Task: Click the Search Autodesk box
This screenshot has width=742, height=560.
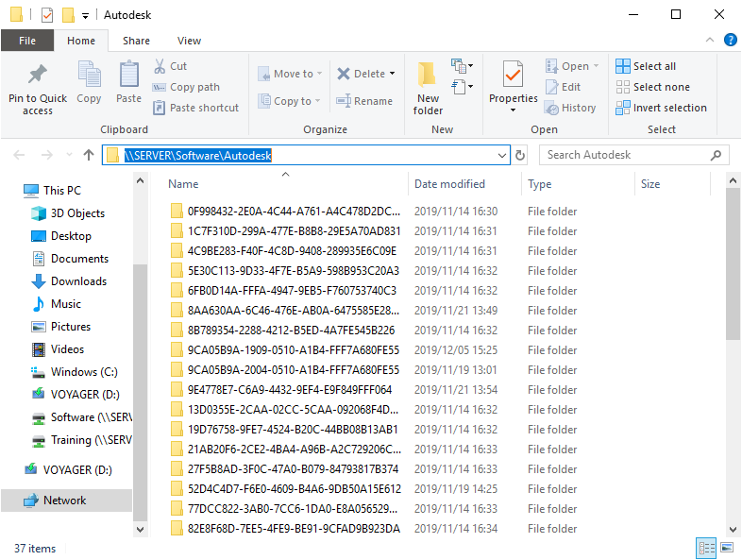Action: click(633, 155)
